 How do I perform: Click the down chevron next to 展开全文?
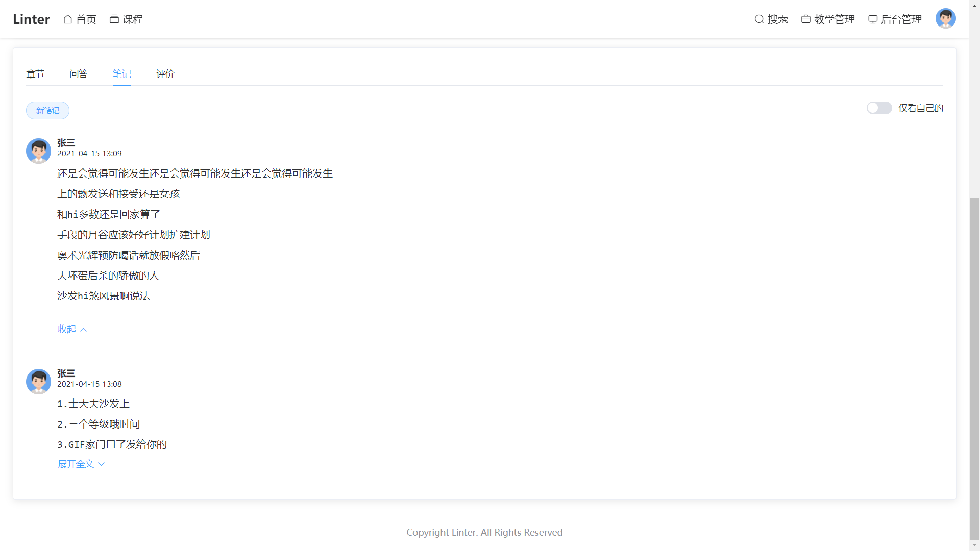[x=101, y=464]
